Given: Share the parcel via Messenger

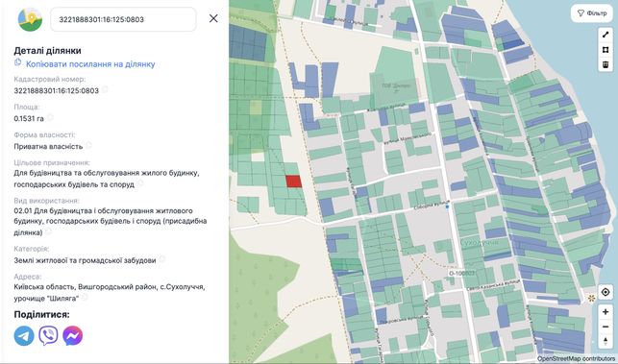Looking at the screenshot, I should (x=73, y=335).
